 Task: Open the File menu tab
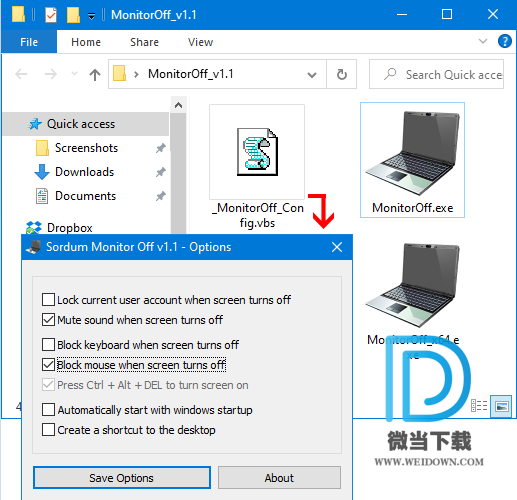pos(29,42)
